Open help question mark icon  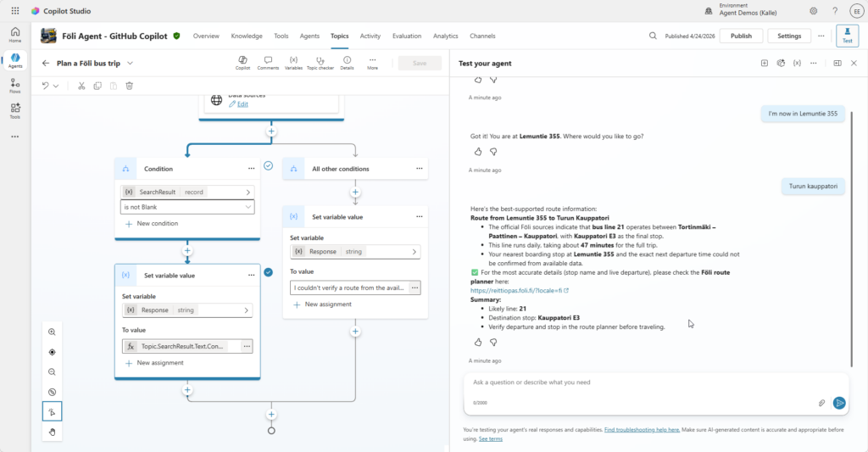(x=835, y=11)
